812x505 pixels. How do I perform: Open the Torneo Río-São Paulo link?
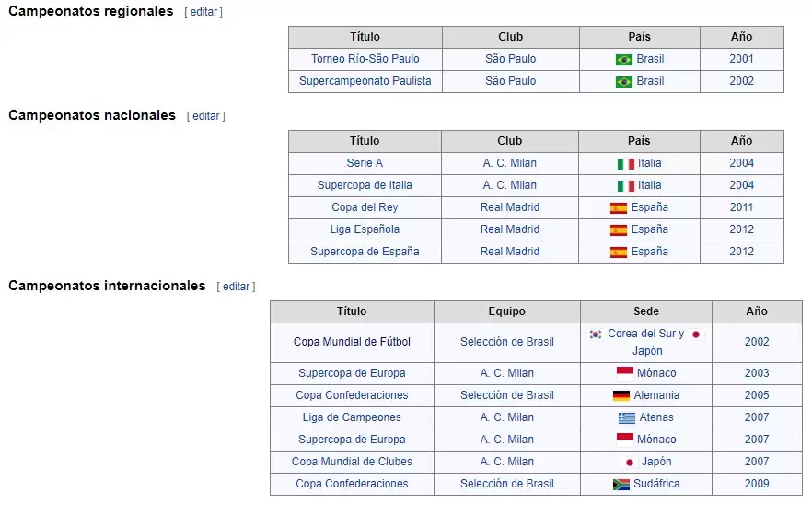(365, 59)
